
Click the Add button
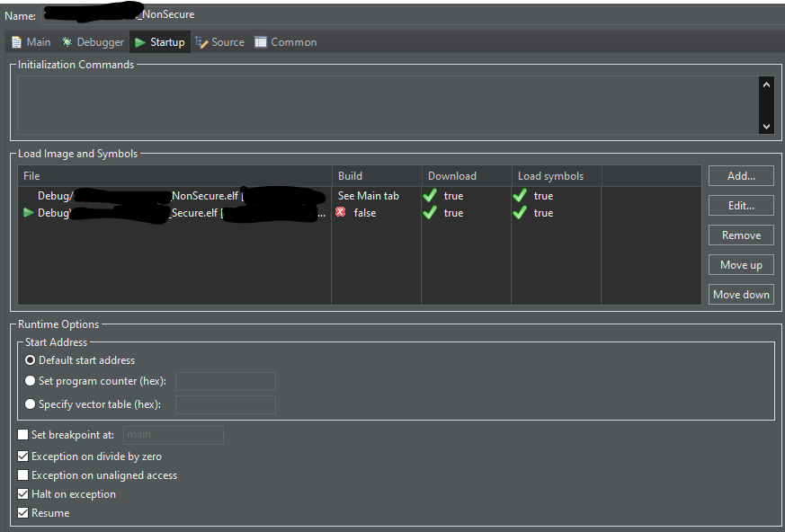740,175
